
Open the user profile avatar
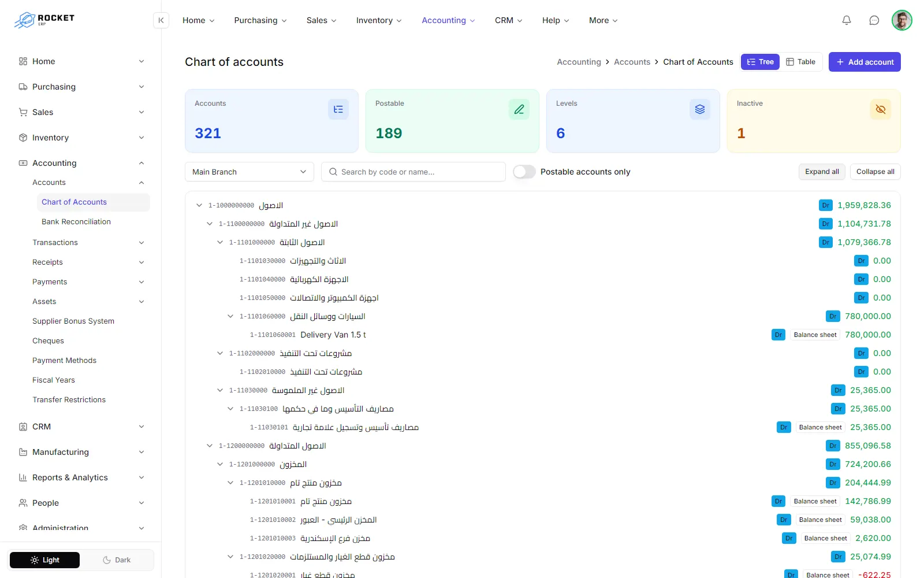pos(902,20)
